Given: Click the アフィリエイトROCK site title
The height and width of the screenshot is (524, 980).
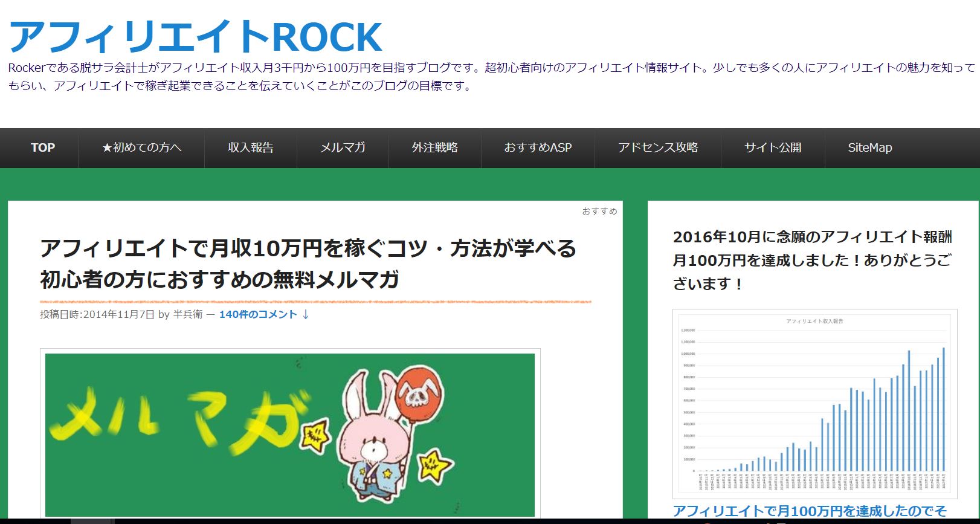Looking at the screenshot, I should pos(195,36).
